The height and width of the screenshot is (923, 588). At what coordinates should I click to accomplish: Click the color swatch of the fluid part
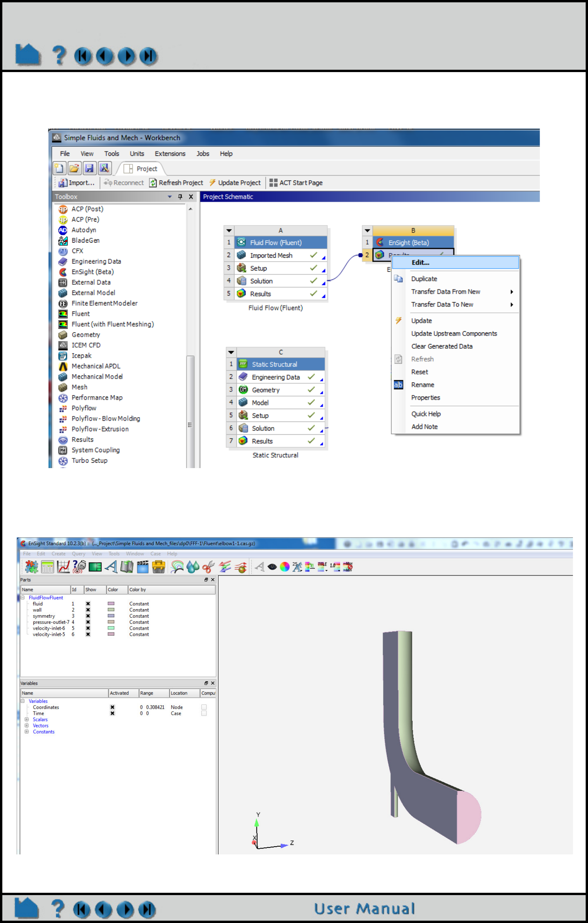point(111,604)
